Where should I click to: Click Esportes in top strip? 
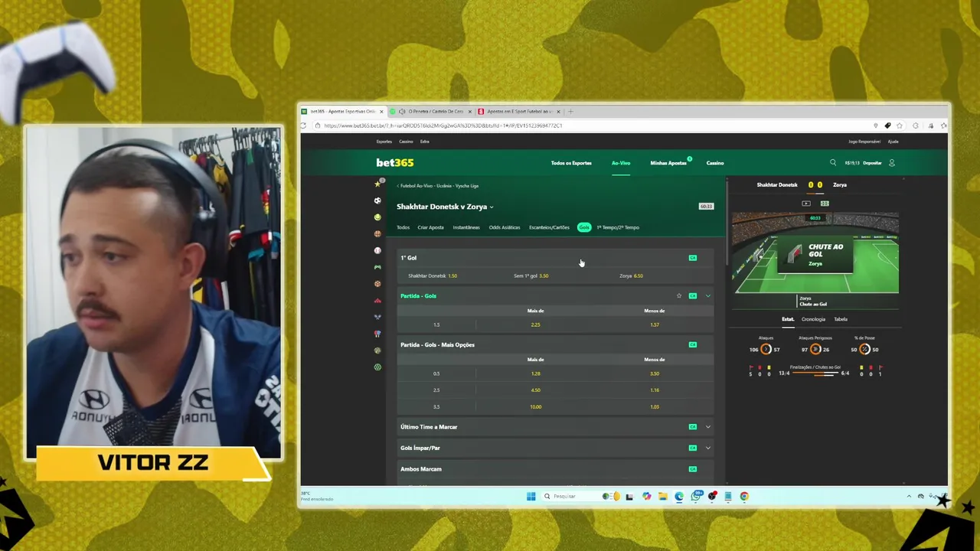pos(384,142)
